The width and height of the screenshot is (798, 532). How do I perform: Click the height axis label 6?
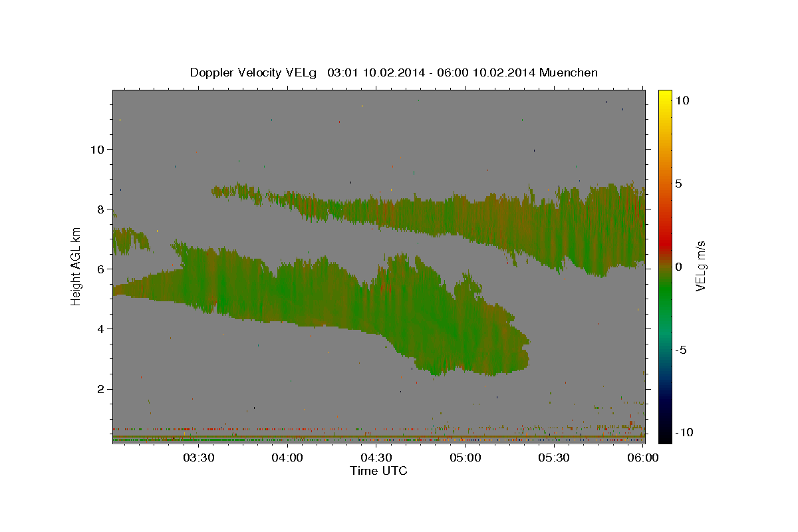click(100, 269)
